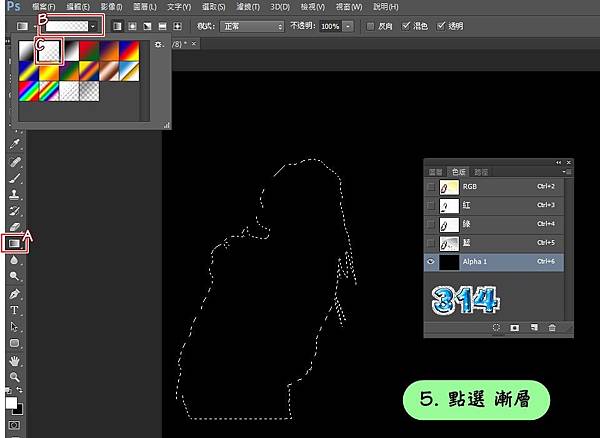Screen dimensions: 600x438
Task: Select the Pen tool
Action: tap(15, 294)
